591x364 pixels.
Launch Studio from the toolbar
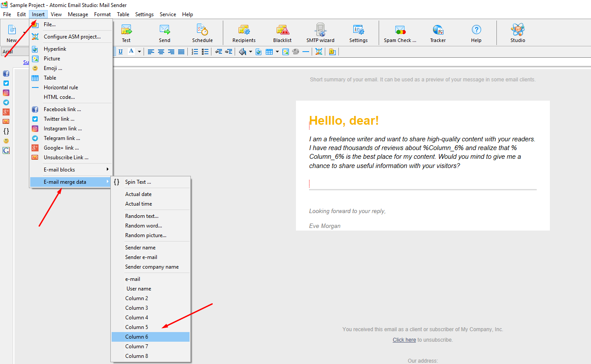click(x=517, y=33)
